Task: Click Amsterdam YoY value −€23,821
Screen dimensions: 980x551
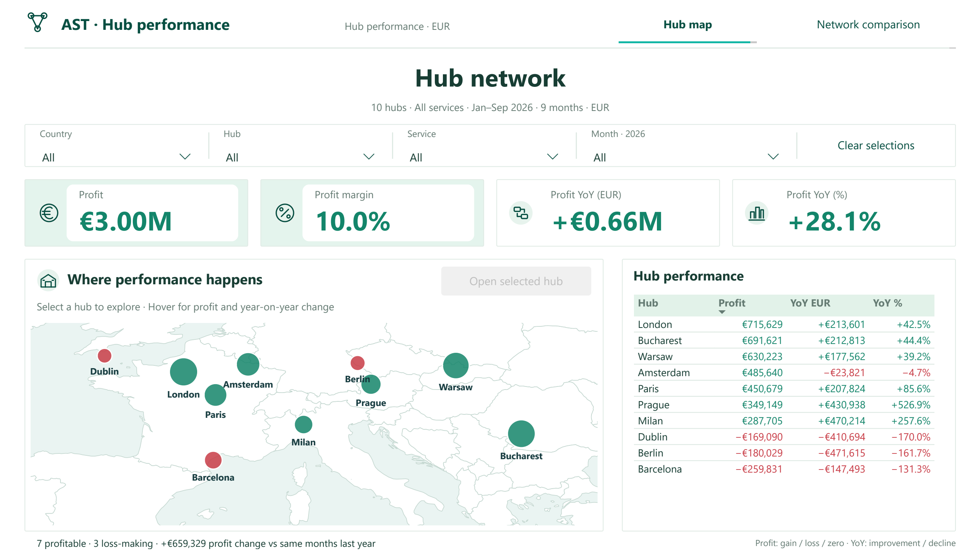Action: click(844, 373)
